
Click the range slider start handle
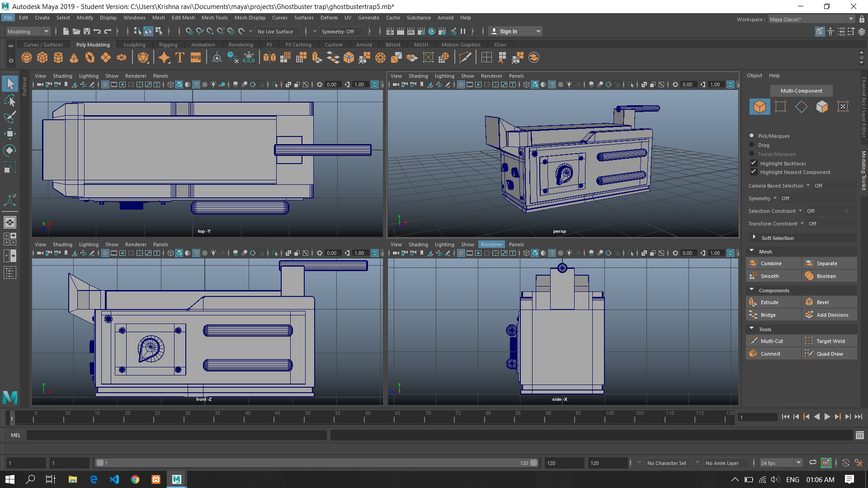[100, 463]
